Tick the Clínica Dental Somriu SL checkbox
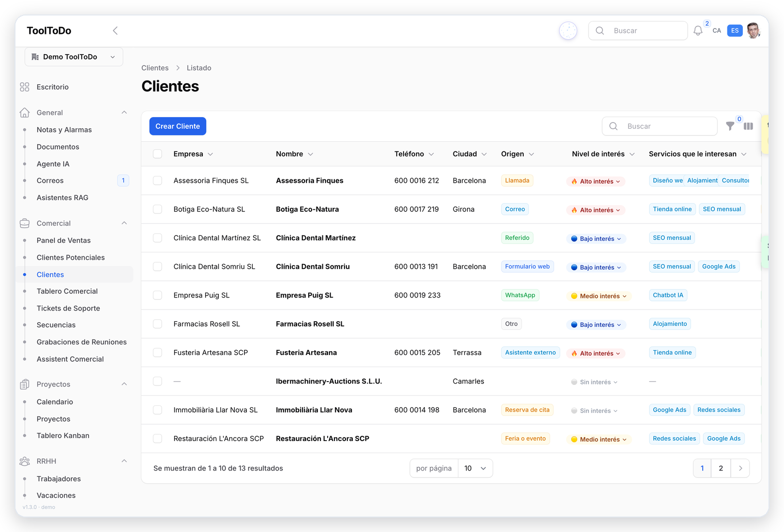Image resolution: width=784 pixels, height=532 pixels. (157, 266)
